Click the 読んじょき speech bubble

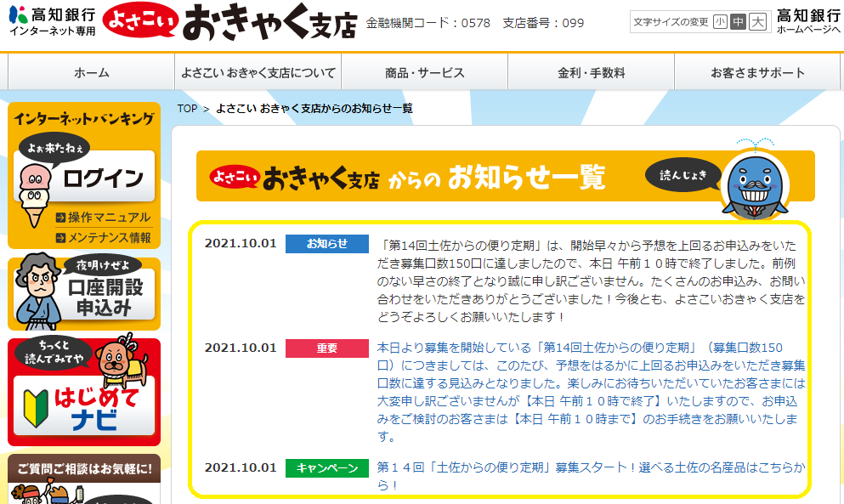click(683, 175)
